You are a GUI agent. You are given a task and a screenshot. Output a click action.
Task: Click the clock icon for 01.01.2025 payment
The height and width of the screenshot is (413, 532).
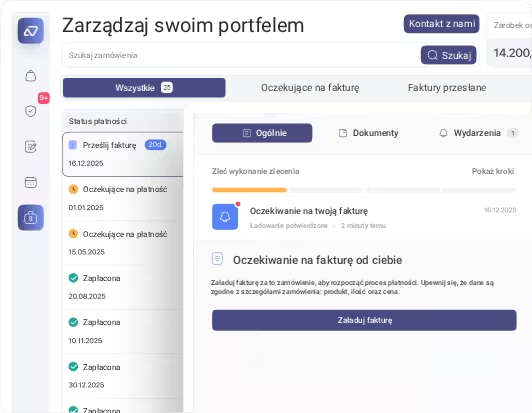tap(73, 189)
